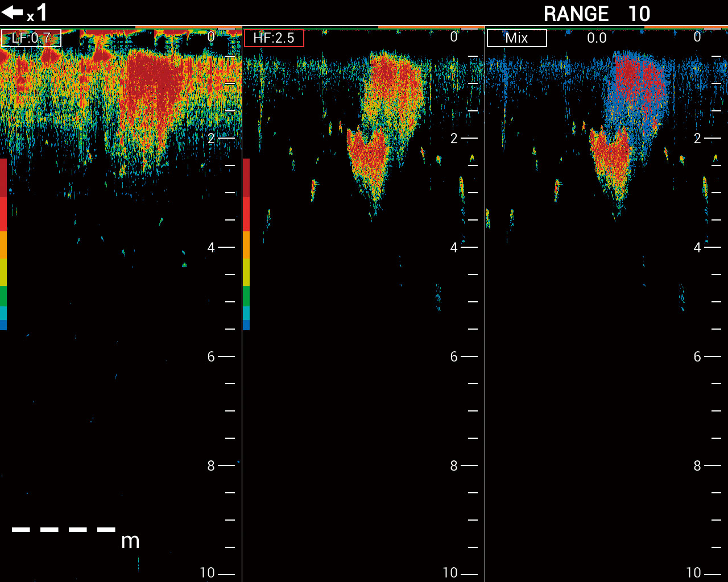
Task: Tap the left arrow picture advance icon
Action: coord(12,13)
